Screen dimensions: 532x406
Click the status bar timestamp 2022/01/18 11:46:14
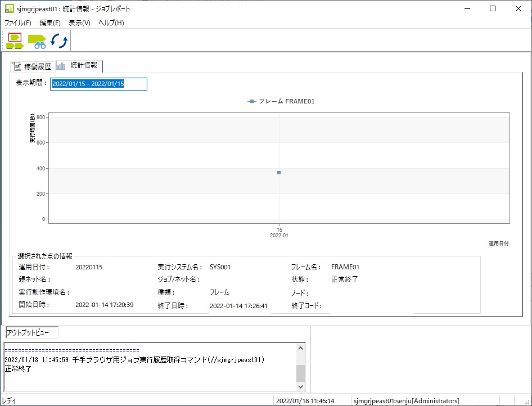point(305,401)
